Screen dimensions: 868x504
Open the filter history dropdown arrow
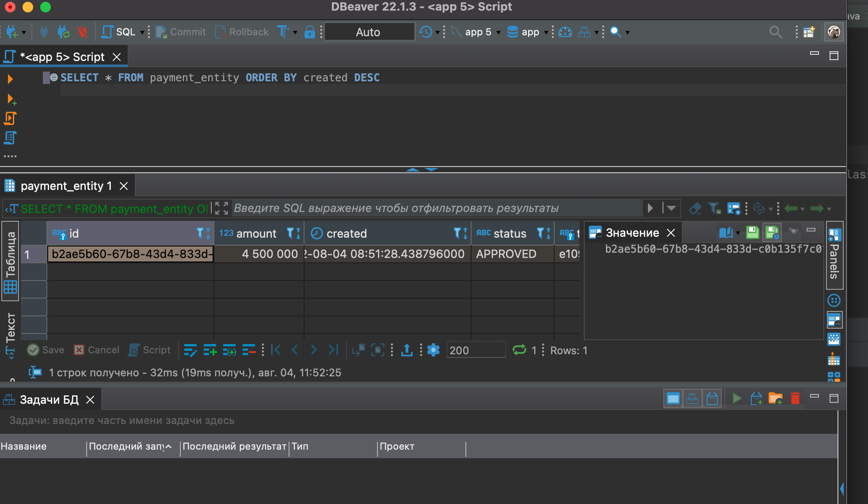click(671, 208)
